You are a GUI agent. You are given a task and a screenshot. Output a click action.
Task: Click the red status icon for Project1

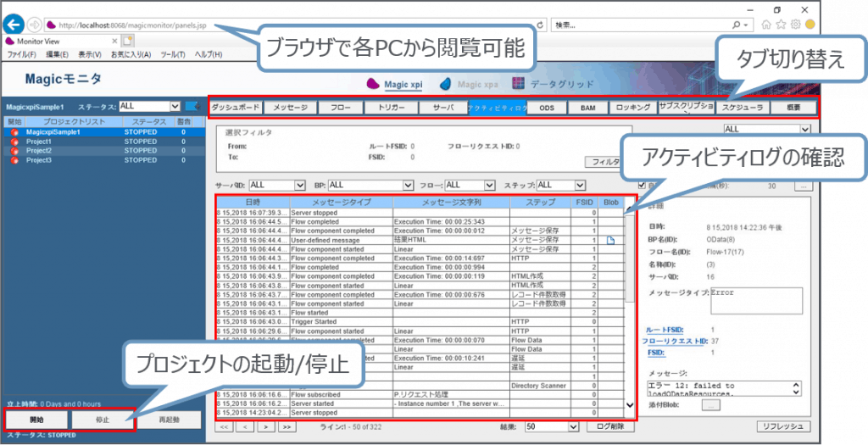(14, 142)
